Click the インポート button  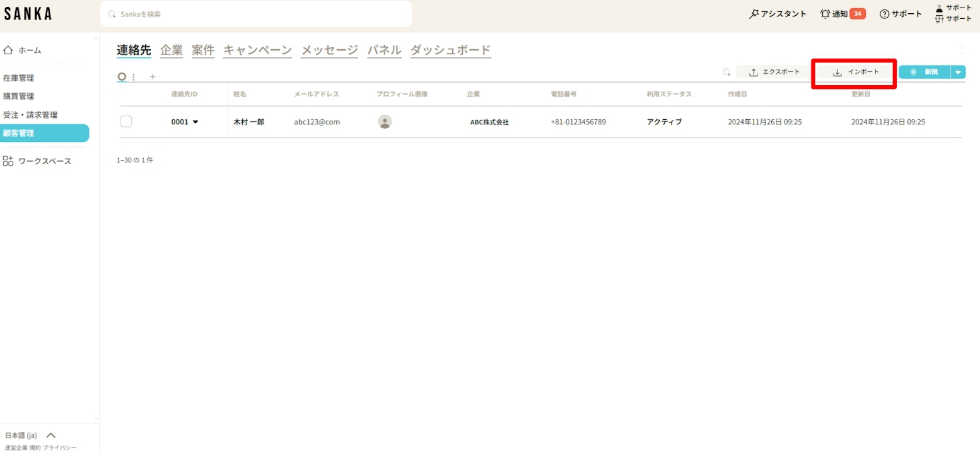[x=856, y=72]
